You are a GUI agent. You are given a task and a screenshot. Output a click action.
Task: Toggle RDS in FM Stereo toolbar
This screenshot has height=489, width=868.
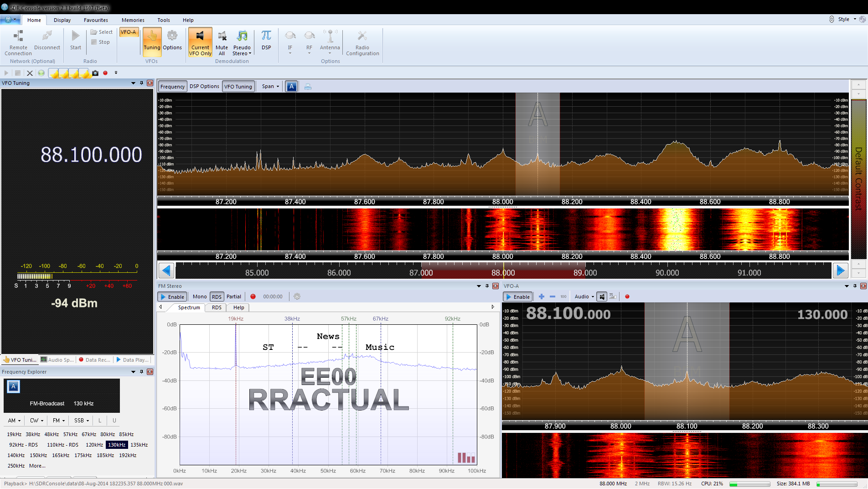pyautogui.click(x=217, y=297)
